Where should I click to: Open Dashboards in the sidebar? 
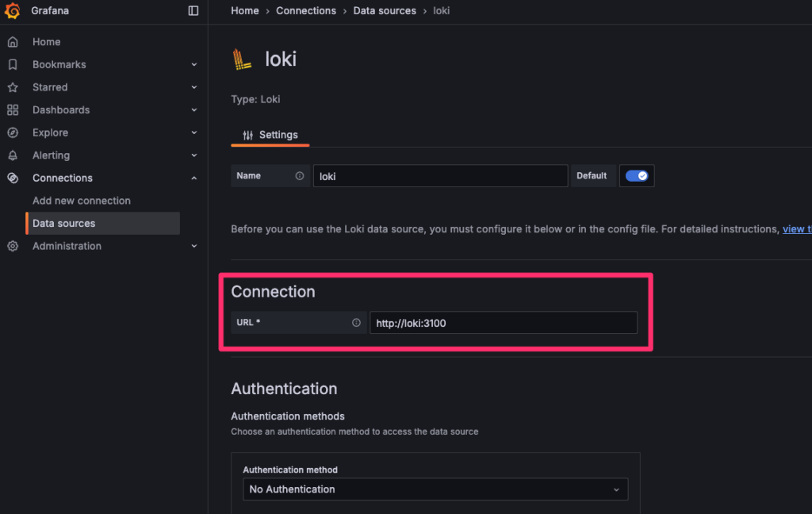[61, 109]
